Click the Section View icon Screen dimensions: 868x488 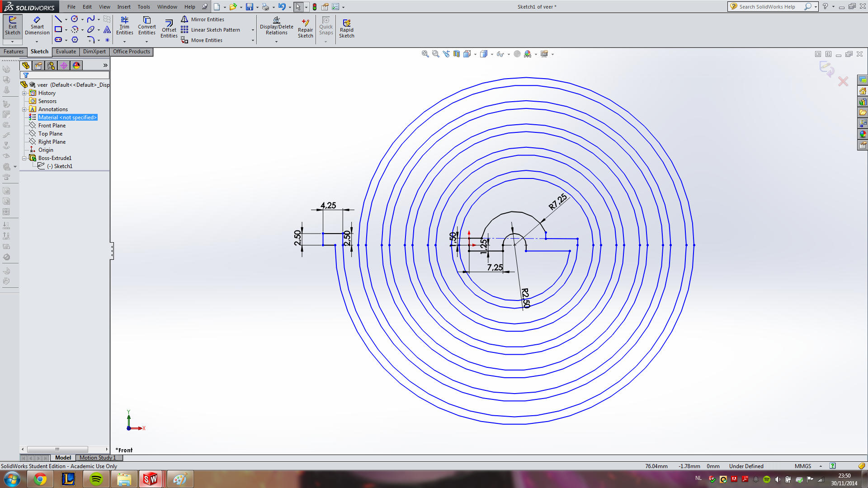(456, 54)
